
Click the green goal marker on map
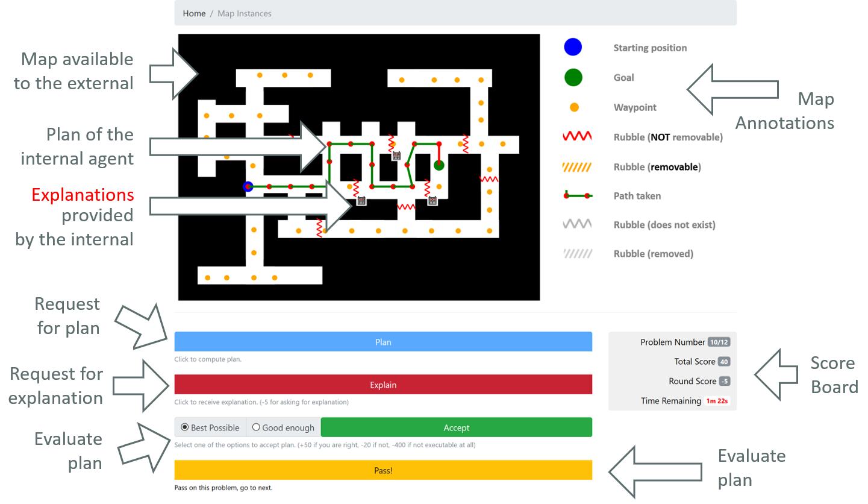tap(439, 165)
